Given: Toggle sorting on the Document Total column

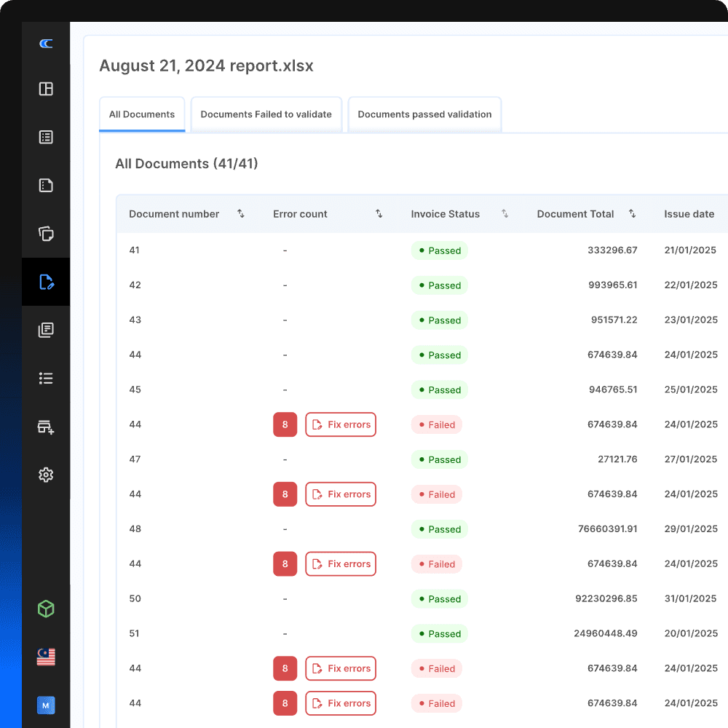Looking at the screenshot, I should coord(632,213).
